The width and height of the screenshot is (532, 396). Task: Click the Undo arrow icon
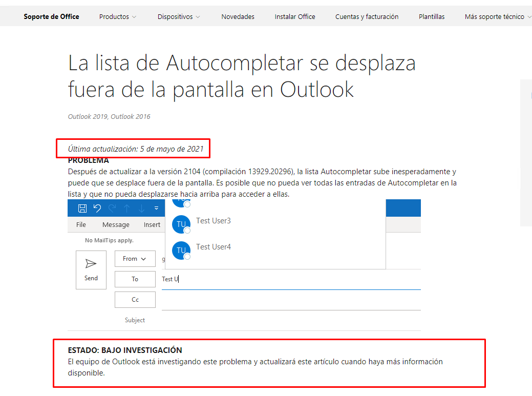(97, 208)
